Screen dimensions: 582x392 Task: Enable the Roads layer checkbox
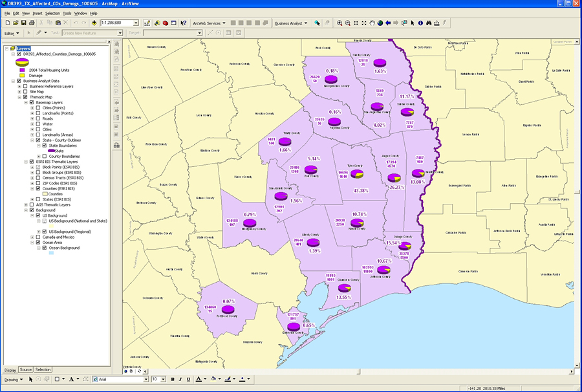tap(38, 118)
